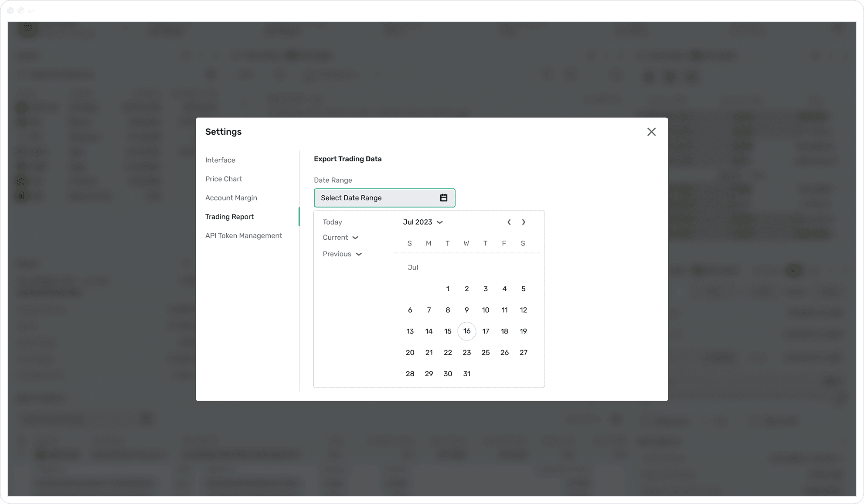The height and width of the screenshot is (504, 864).
Task: Open the Interface settings tab
Action: point(220,160)
